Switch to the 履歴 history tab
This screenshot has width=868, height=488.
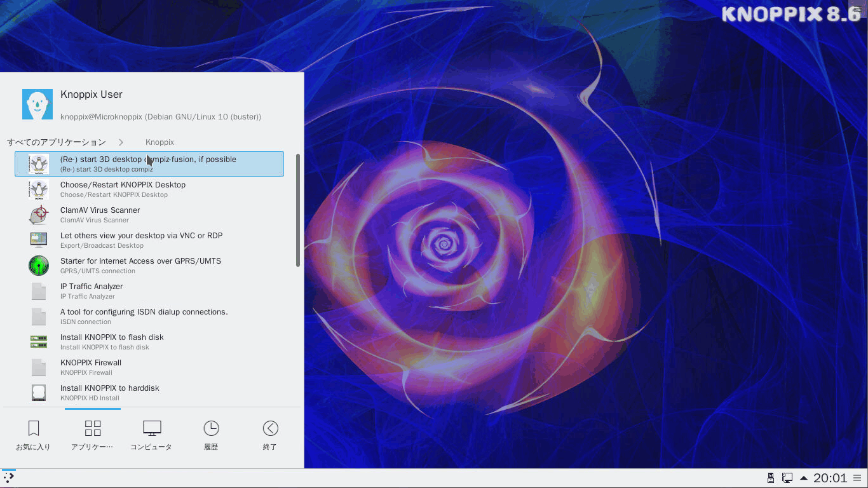tap(211, 435)
